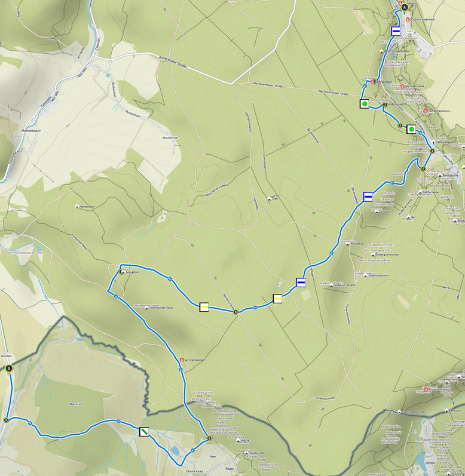Click yellow stripe trail sign left of waypoint 6

point(204,307)
